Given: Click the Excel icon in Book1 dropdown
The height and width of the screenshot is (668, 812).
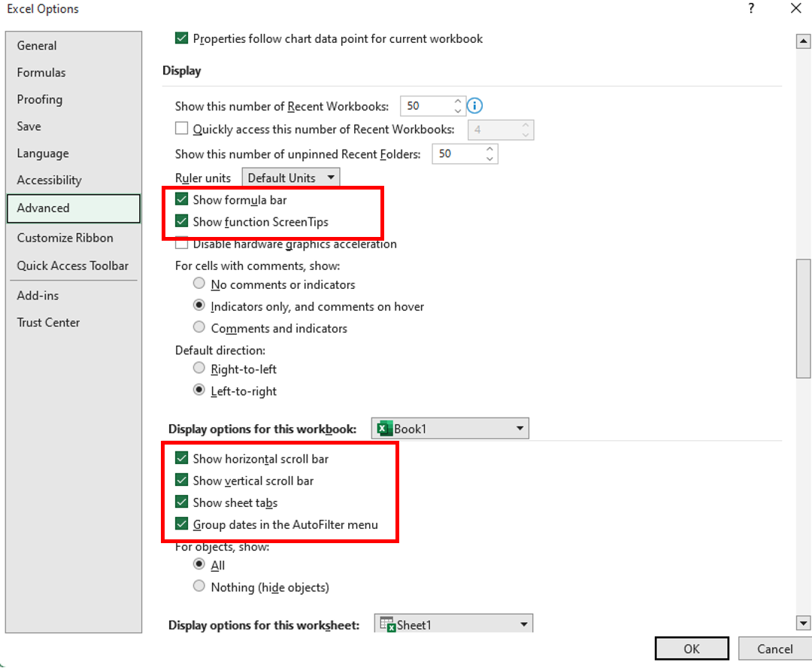Looking at the screenshot, I should 385,429.
